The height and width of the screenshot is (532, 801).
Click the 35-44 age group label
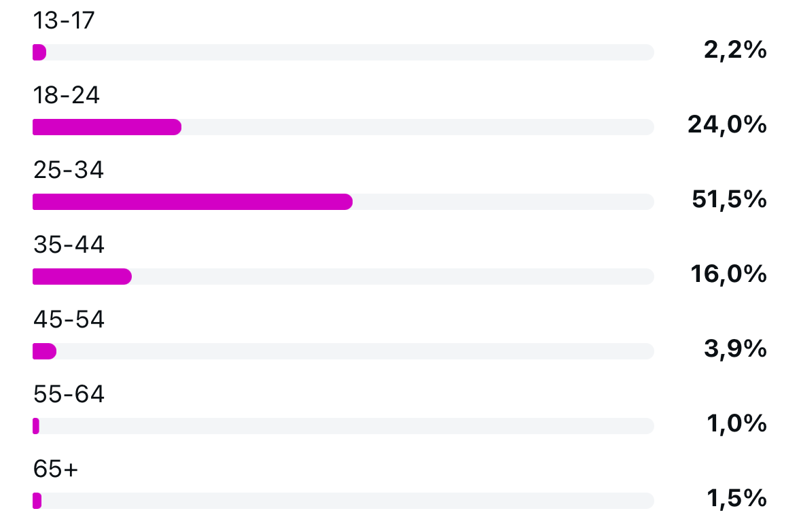(x=69, y=245)
